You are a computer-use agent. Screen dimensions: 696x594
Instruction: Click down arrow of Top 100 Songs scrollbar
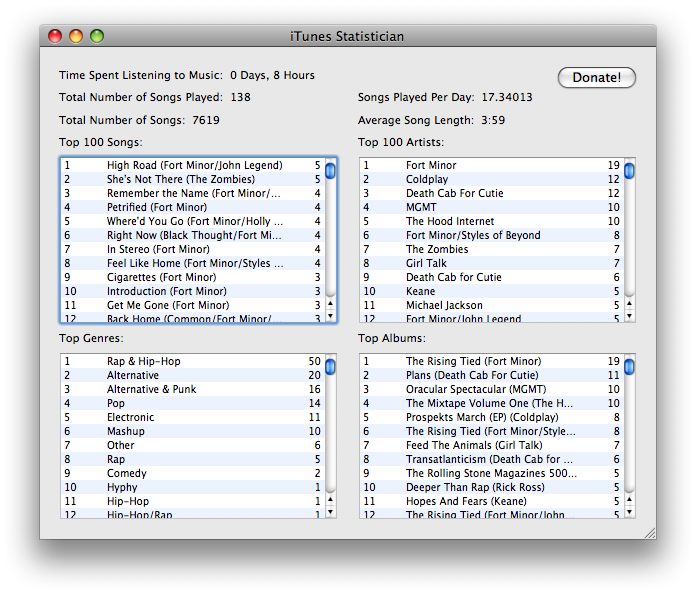[330, 316]
